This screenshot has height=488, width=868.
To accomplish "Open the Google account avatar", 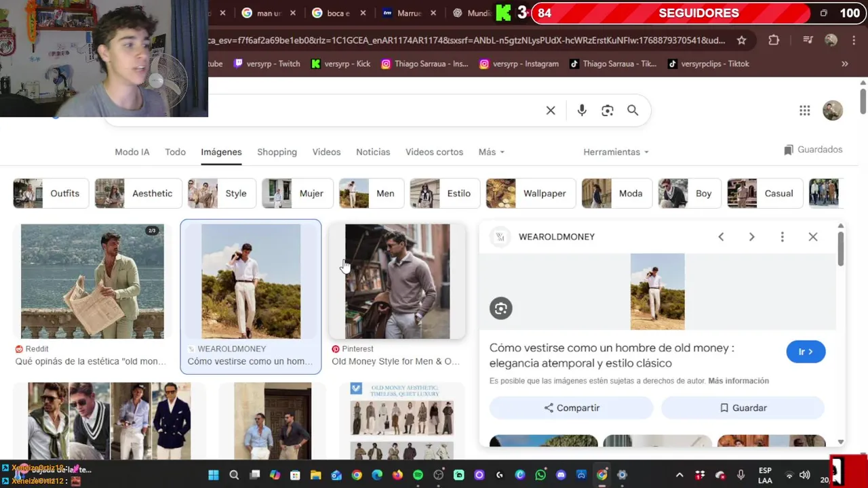I will [833, 110].
